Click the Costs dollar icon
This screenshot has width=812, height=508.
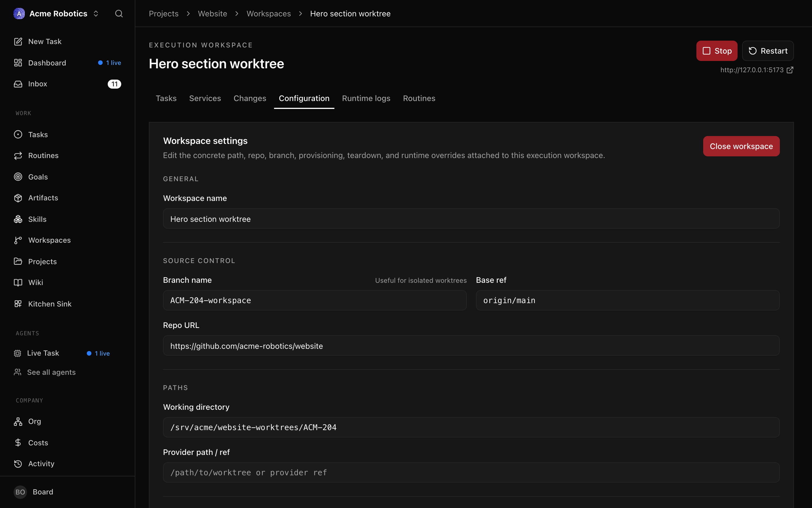point(18,443)
